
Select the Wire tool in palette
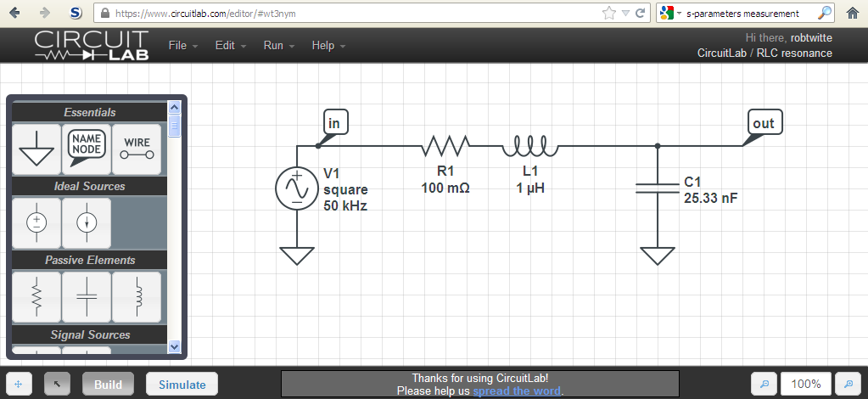(137, 149)
